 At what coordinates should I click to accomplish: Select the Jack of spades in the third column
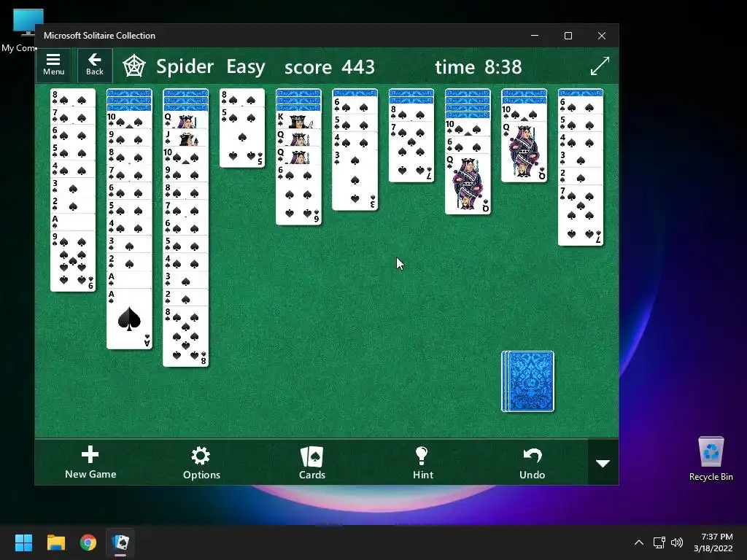point(185,139)
